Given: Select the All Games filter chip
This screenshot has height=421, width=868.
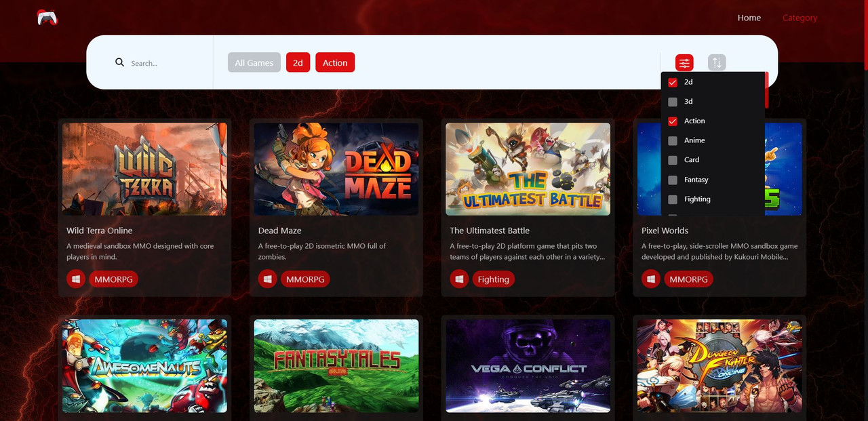Looking at the screenshot, I should [254, 62].
